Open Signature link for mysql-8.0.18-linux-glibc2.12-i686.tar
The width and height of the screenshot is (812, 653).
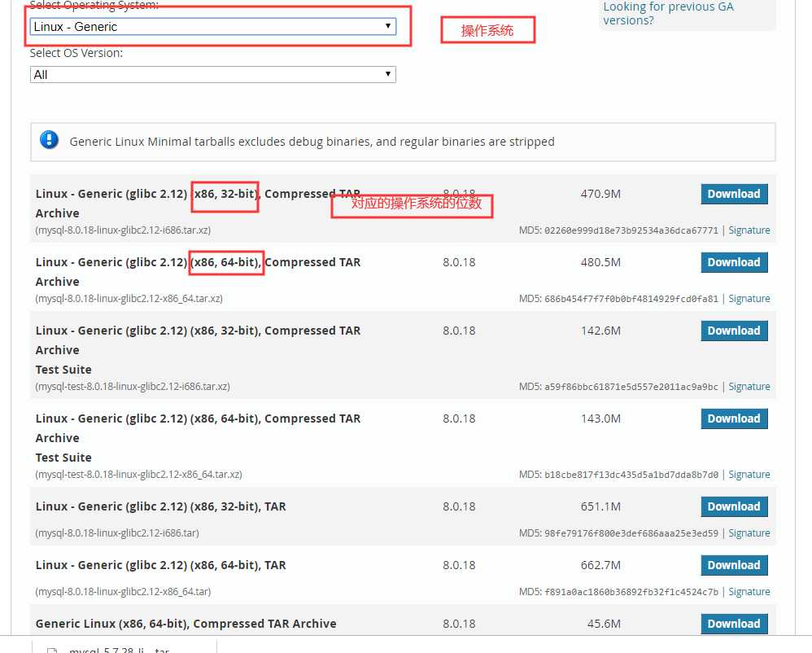[x=749, y=532]
